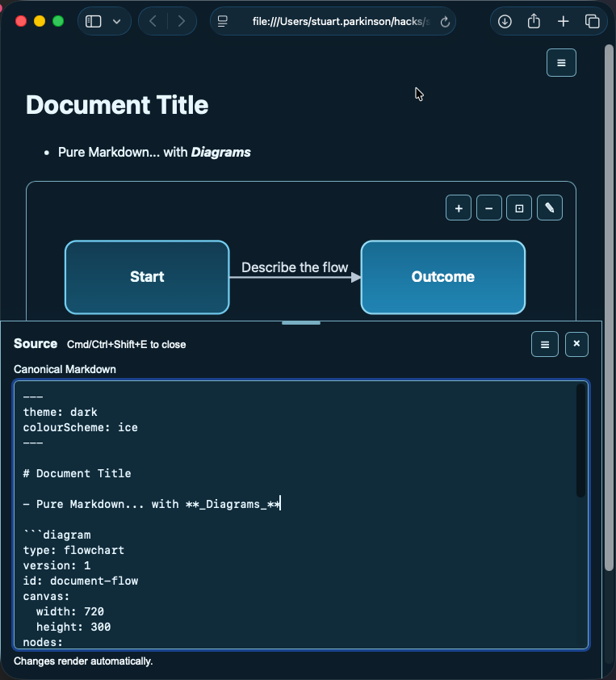
Task: Click the 'width: 720' source line
Action: (x=70, y=612)
